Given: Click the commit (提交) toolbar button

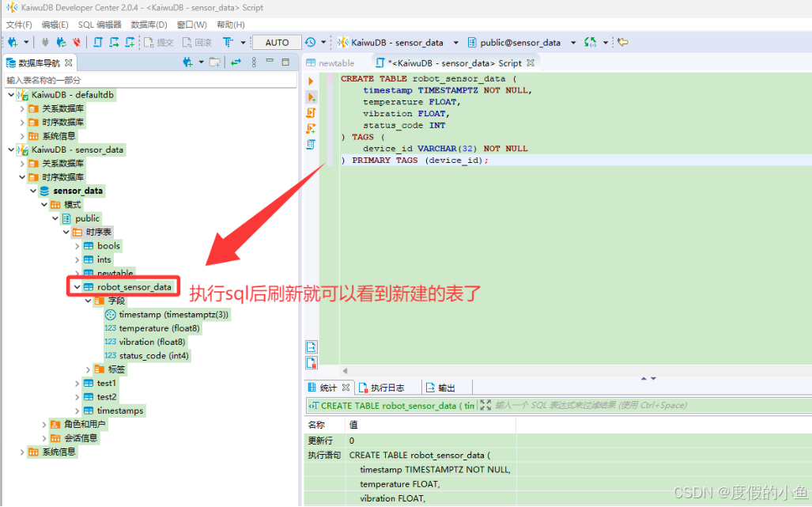Looking at the screenshot, I should tap(159, 43).
